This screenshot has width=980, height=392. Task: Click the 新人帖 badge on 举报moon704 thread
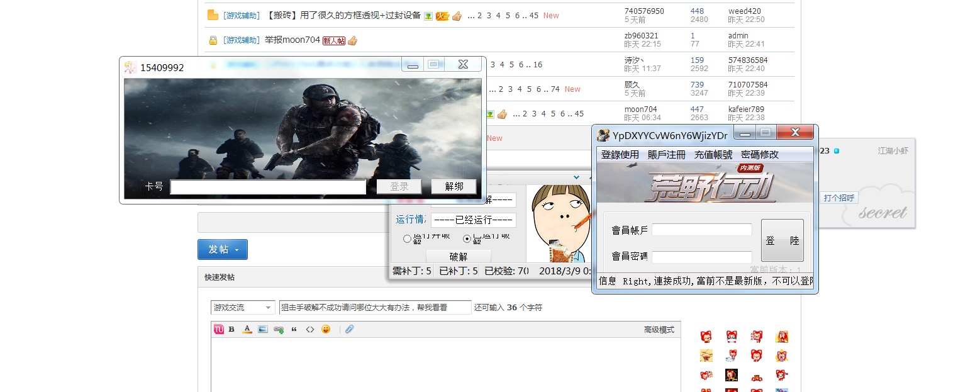coord(334,40)
